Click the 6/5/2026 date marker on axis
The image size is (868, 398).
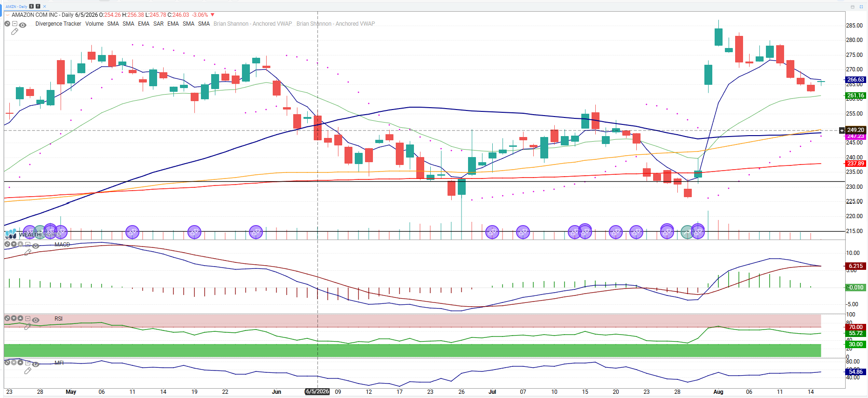pyautogui.click(x=317, y=392)
